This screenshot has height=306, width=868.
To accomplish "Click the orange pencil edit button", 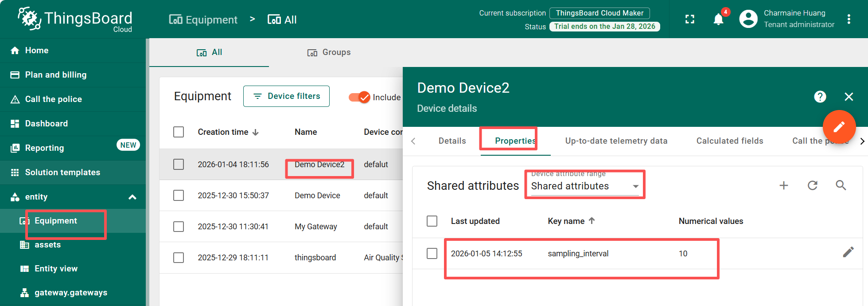I will (x=839, y=127).
